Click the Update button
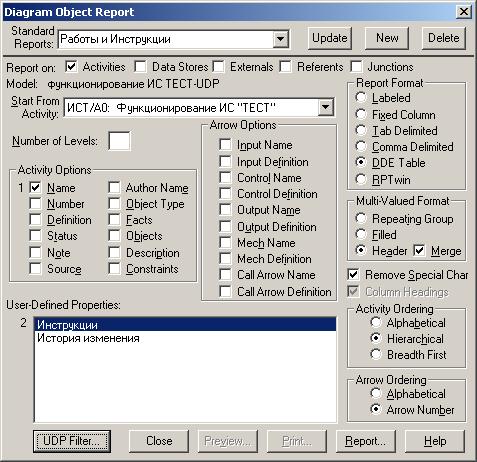The image size is (477, 462). click(330, 38)
